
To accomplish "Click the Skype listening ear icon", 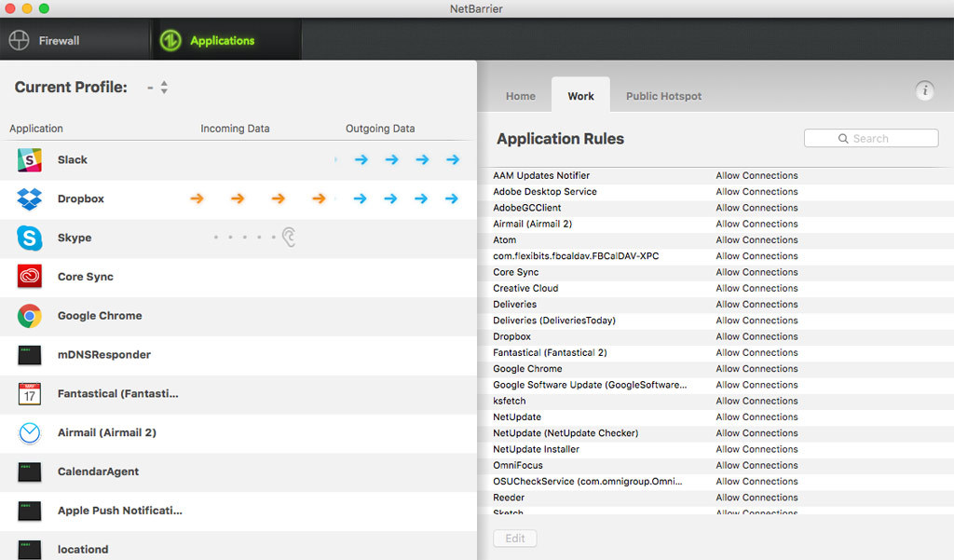I will (289, 237).
